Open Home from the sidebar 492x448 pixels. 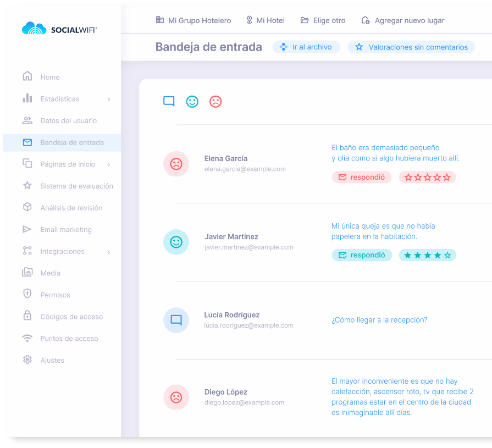click(50, 77)
